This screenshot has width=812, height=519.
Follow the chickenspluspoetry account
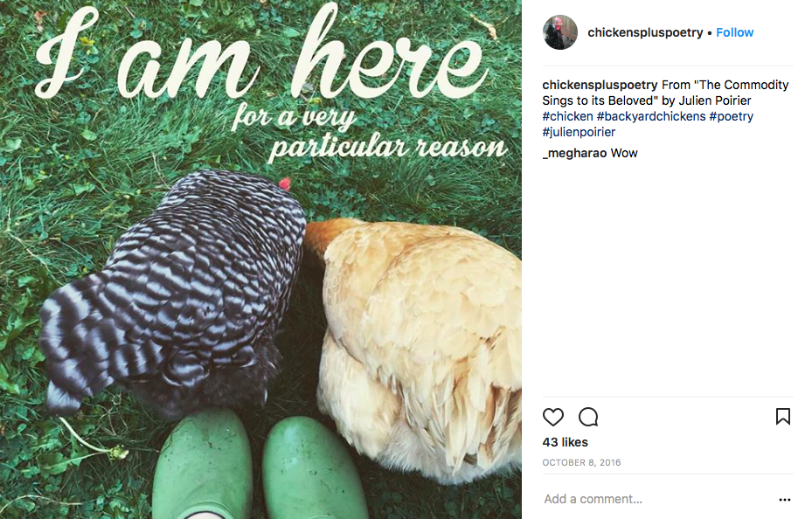734,32
